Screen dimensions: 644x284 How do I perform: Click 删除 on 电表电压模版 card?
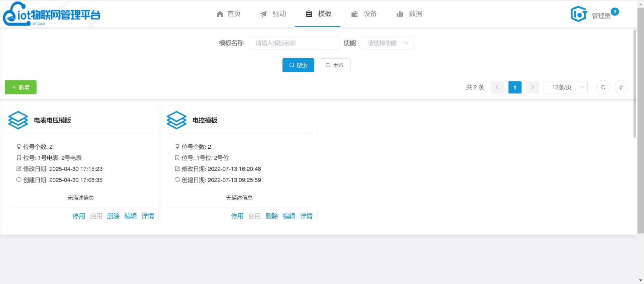click(x=113, y=216)
